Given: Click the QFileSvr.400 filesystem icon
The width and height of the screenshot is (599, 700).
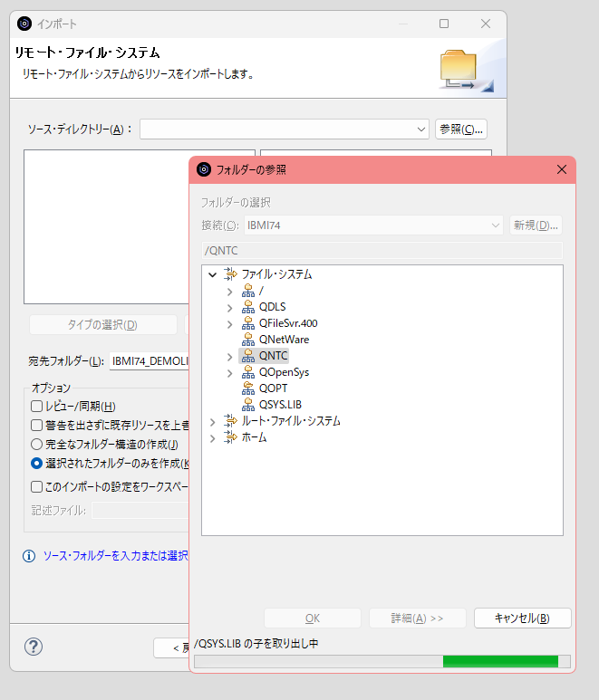Looking at the screenshot, I should [x=248, y=323].
